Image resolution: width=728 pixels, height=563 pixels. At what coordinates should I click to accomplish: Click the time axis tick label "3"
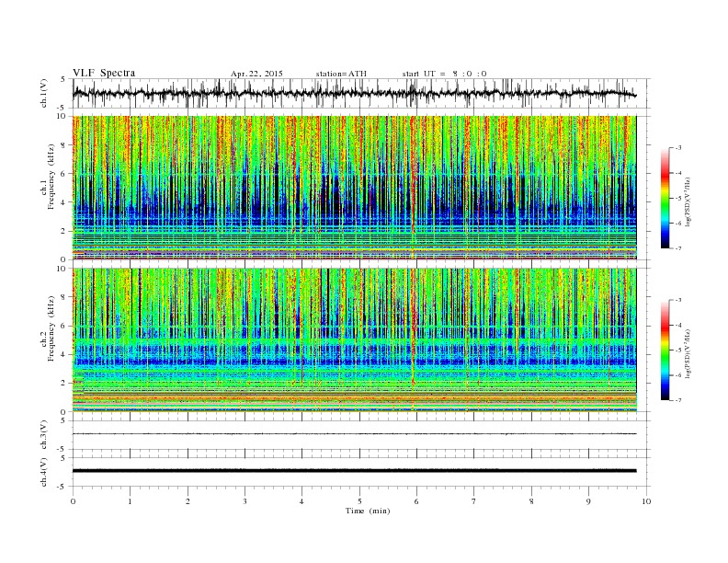tap(245, 501)
